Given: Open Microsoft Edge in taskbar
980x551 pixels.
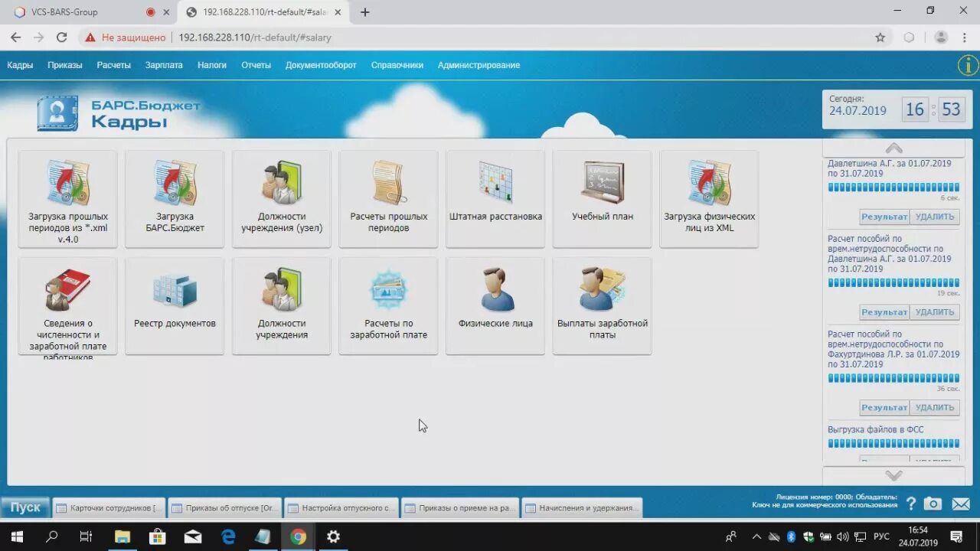Looking at the screenshot, I should pyautogui.click(x=228, y=536).
